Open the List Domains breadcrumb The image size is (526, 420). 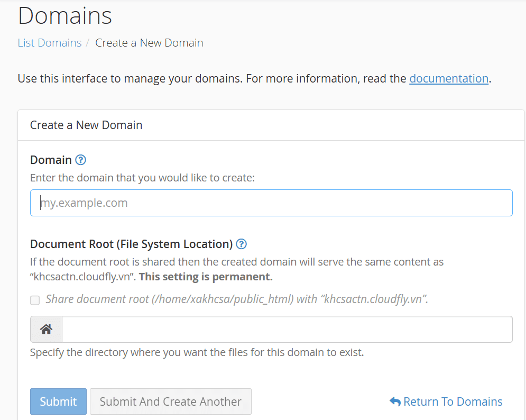click(50, 43)
